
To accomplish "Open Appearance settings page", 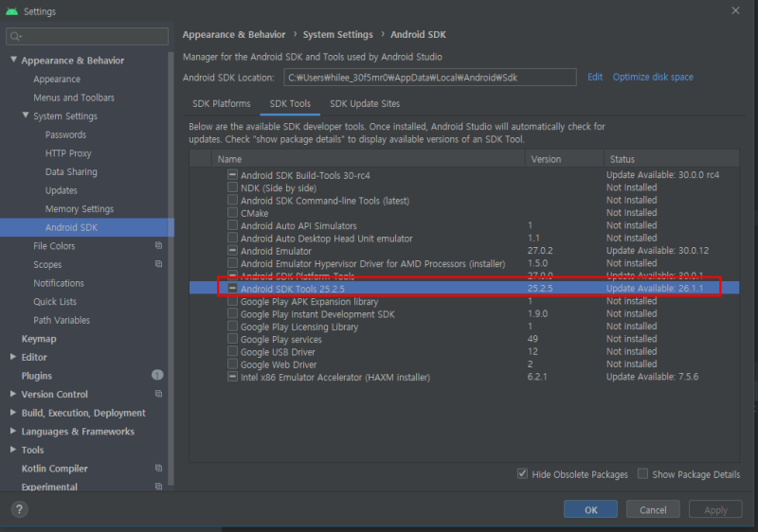I will point(57,79).
